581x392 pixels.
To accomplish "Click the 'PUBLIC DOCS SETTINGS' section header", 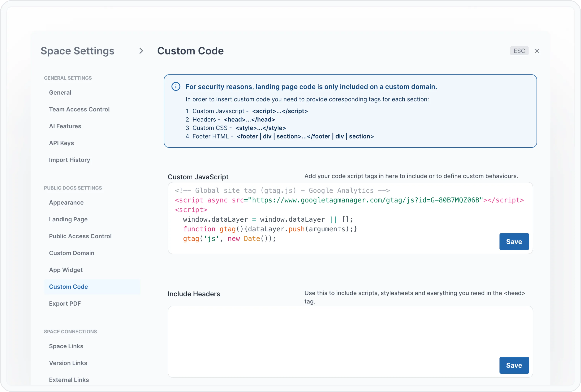I will (x=73, y=188).
